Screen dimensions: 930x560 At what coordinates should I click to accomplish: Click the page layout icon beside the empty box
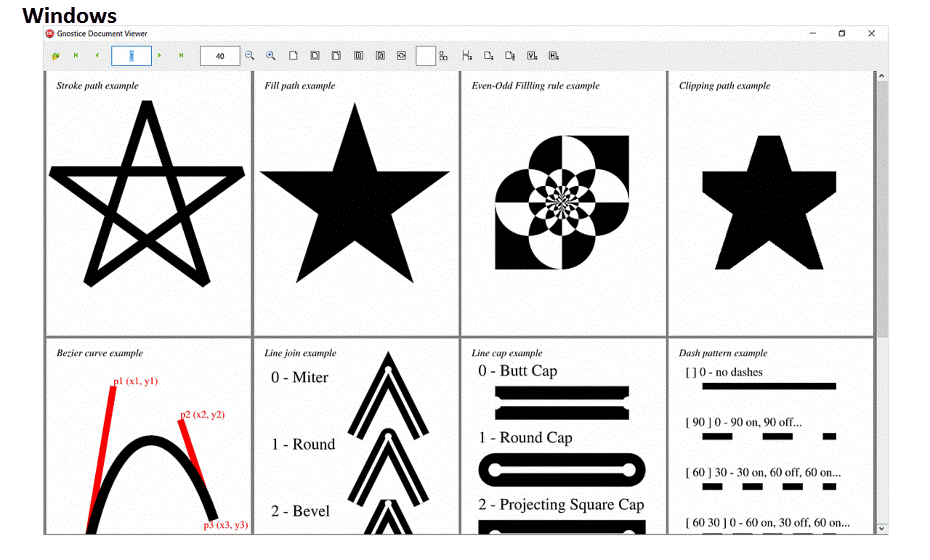(x=443, y=56)
